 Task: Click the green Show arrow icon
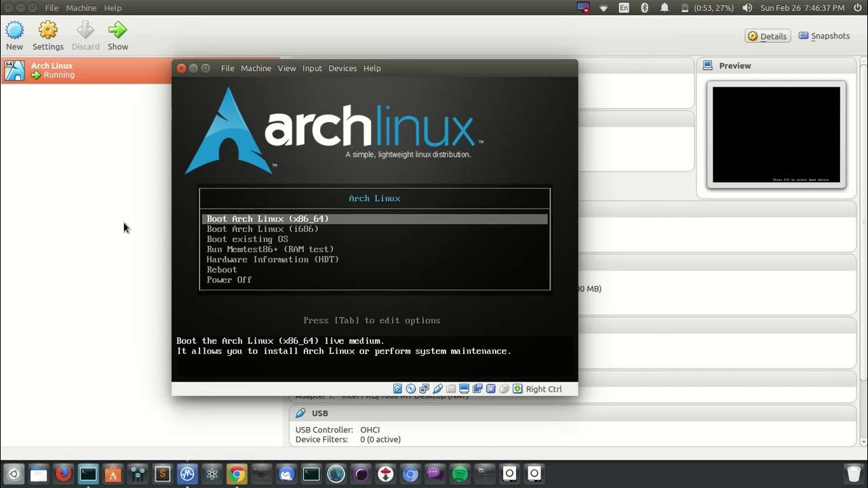[x=117, y=30]
